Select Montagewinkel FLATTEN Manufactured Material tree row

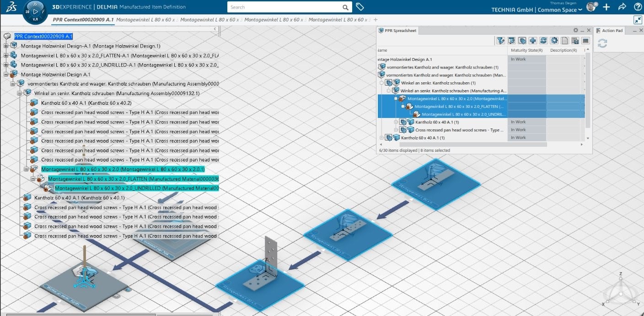coord(134,179)
